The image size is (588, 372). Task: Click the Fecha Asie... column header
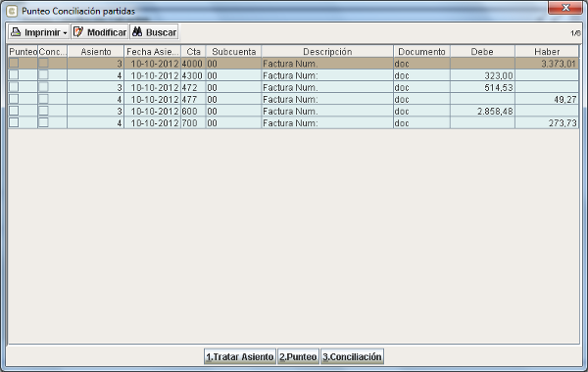(x=152, y=51)
